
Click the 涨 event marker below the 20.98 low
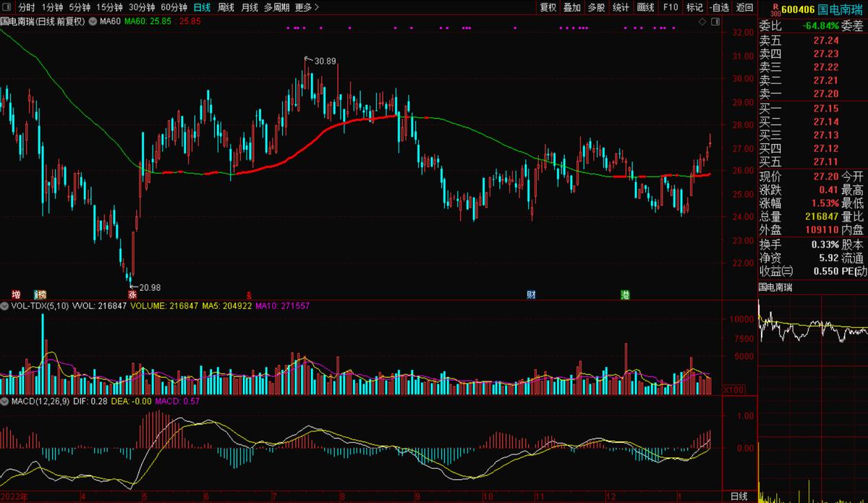pos(132,295)
